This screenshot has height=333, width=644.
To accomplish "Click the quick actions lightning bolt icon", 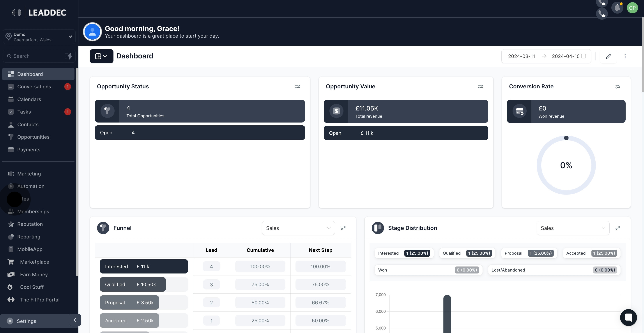I will click(x=69, y=56).
